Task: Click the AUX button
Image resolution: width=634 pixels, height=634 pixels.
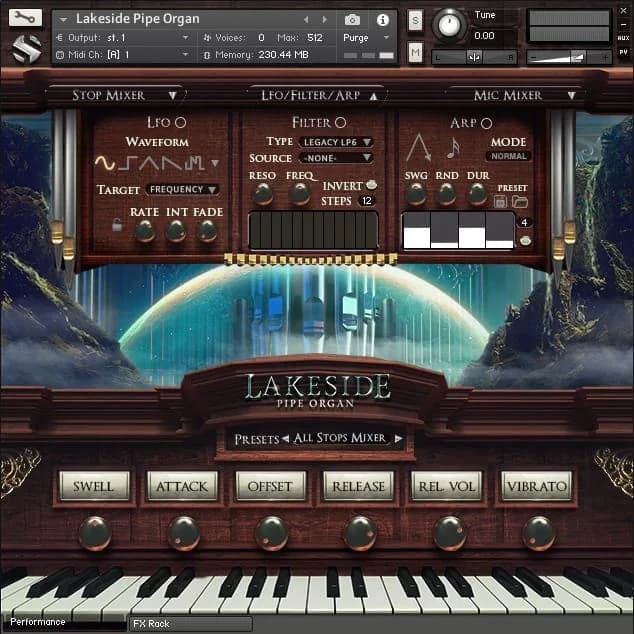Action: pyautogui.click(x=623, y=38)
